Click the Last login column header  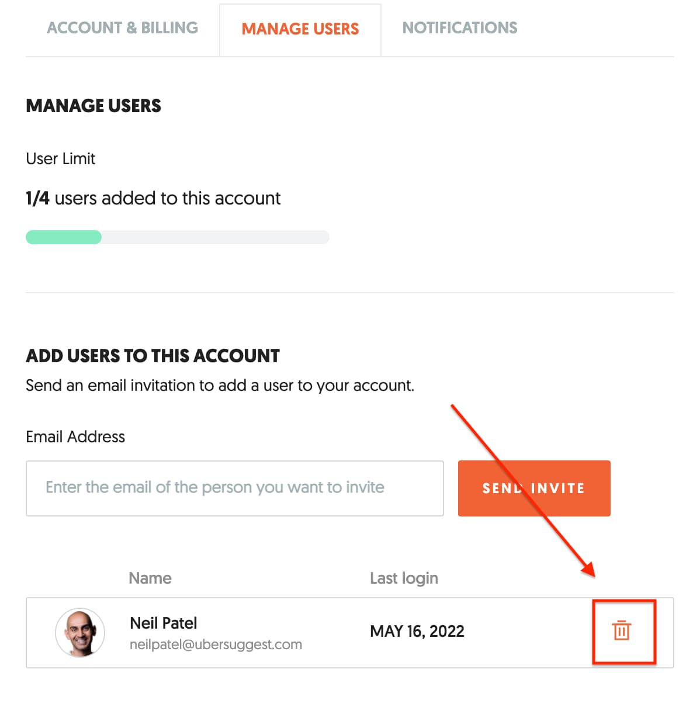click(404, 578)
